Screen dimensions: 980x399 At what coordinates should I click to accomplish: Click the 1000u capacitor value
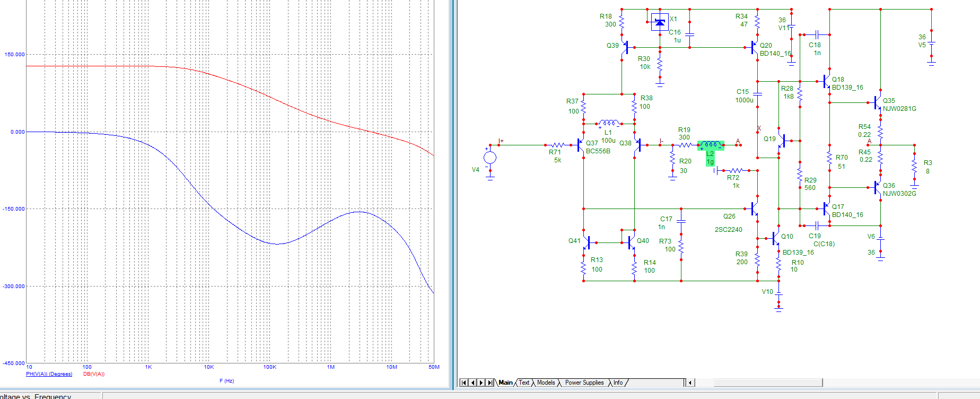744,100
